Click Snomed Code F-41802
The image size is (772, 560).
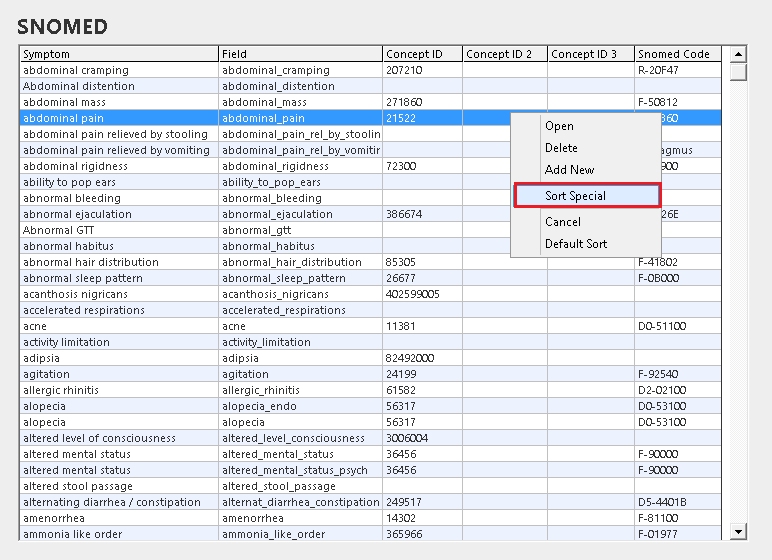tap(678, 262)
